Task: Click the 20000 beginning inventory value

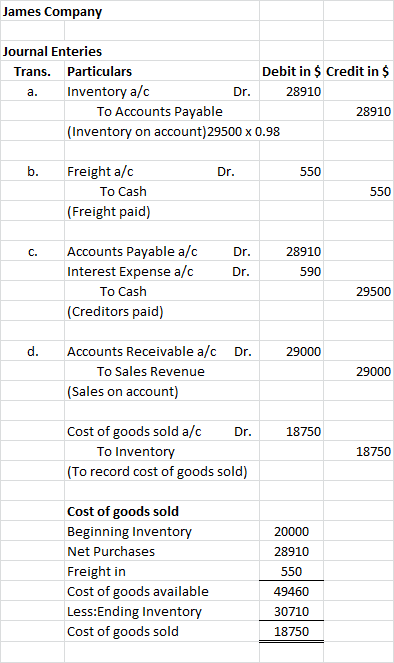Action: (291, 531)
